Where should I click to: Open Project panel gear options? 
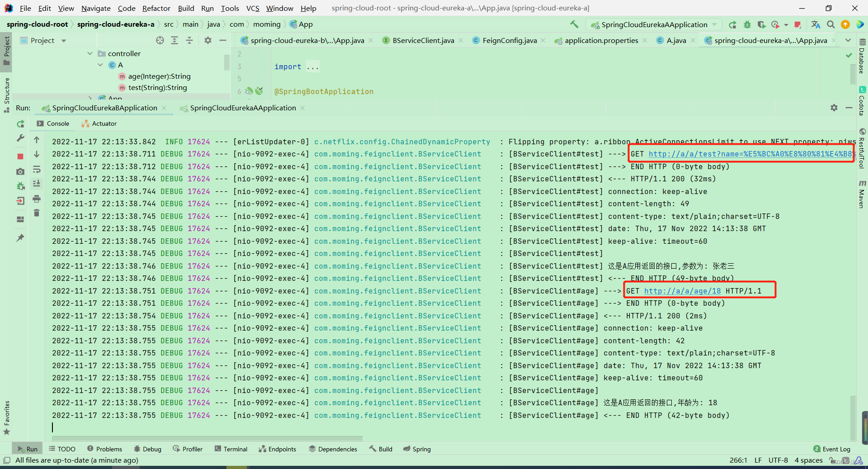pyautogui.click(x=208, y=40)
